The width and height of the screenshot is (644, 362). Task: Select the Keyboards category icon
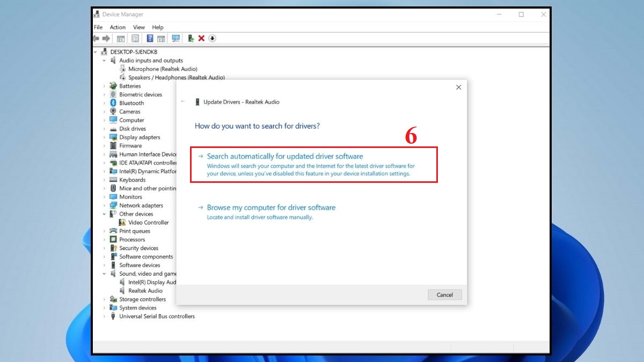[113, 180]
